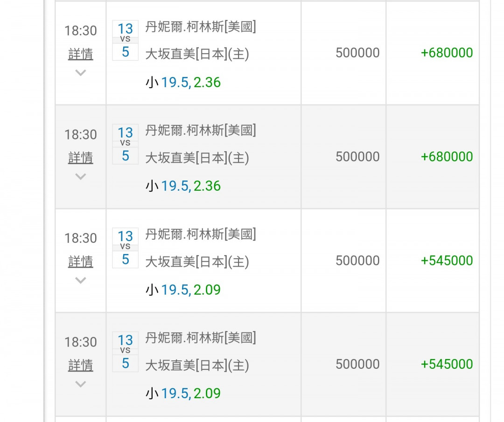Expand the chevron under fourth row's 詳情
Screen dimensions: 504x422
[x=80, y=384]
